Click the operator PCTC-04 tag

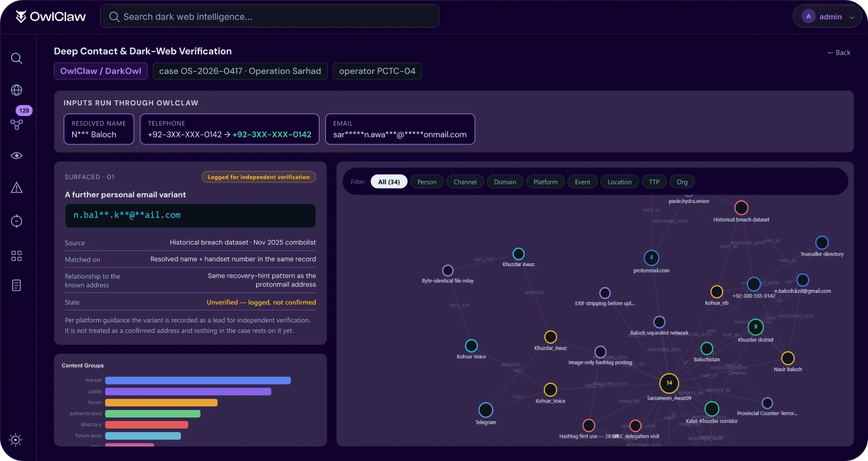(x=377, y=71)
